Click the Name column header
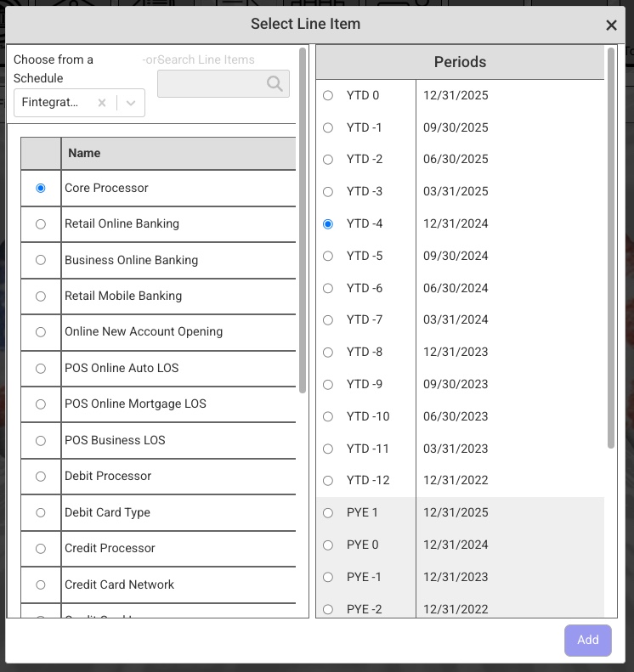The image size is (634, 672). click(x=178, y=154)
